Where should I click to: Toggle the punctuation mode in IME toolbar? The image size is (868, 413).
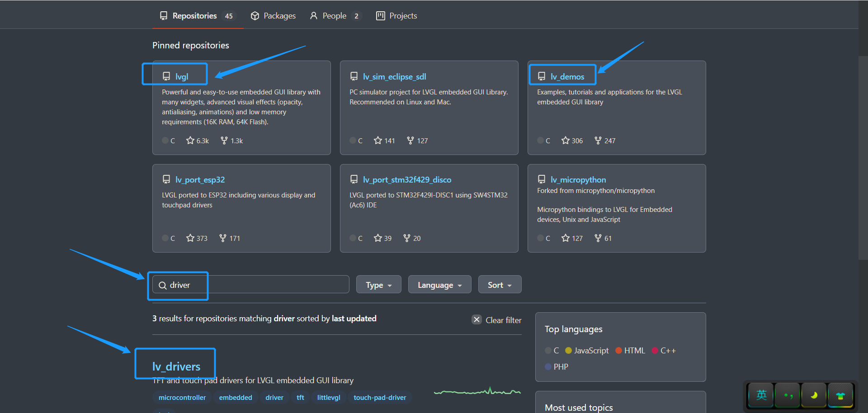pyautogui.click(x=788, y=396)
